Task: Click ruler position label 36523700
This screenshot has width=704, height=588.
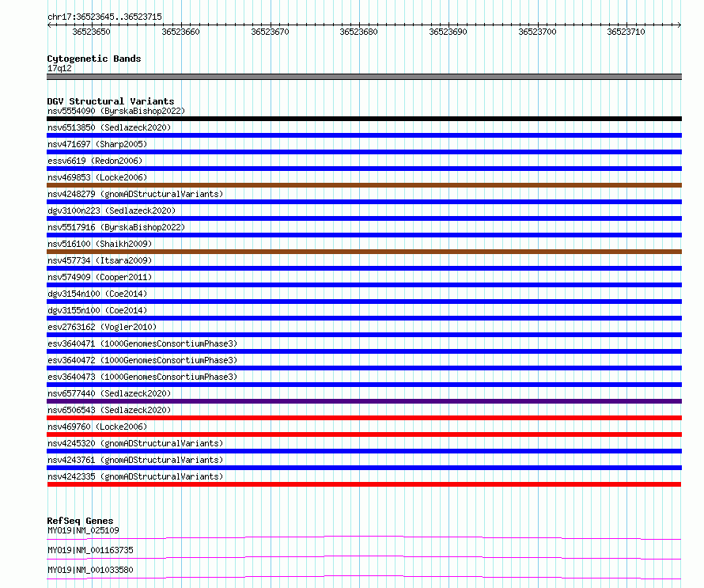Action: (x=537, y=32)
